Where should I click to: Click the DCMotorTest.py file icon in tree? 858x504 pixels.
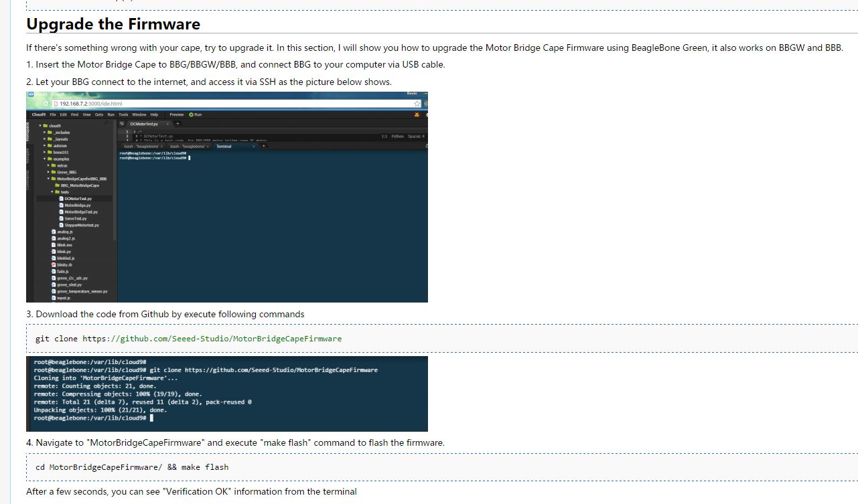coord(62,199)
